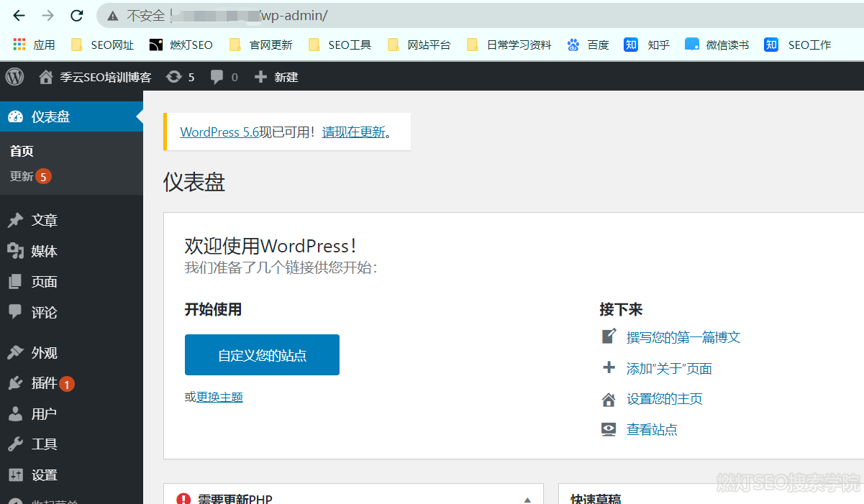Viewport: 864px width, 504px height.
Task: Collapse the 需要更新PHP panel arrow
Action: pyautogui.click(x=527, y=500)
